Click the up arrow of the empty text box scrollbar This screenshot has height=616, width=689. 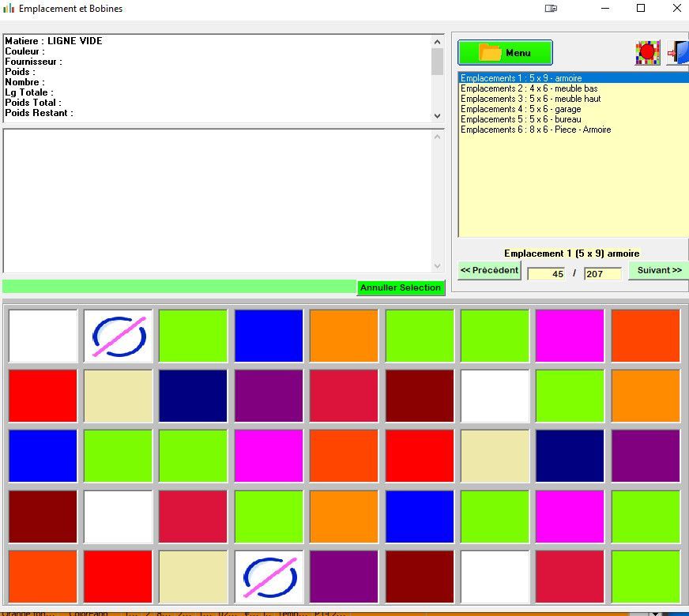pos(437,137)
